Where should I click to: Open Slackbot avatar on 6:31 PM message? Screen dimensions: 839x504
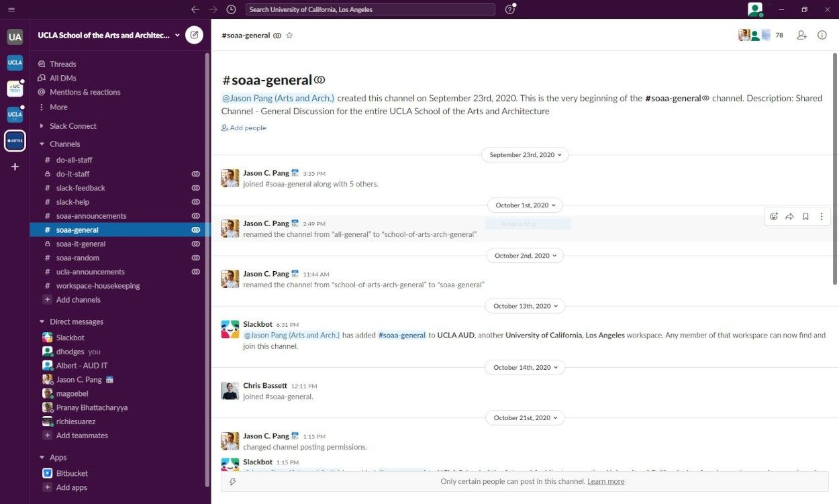point(230,329)
